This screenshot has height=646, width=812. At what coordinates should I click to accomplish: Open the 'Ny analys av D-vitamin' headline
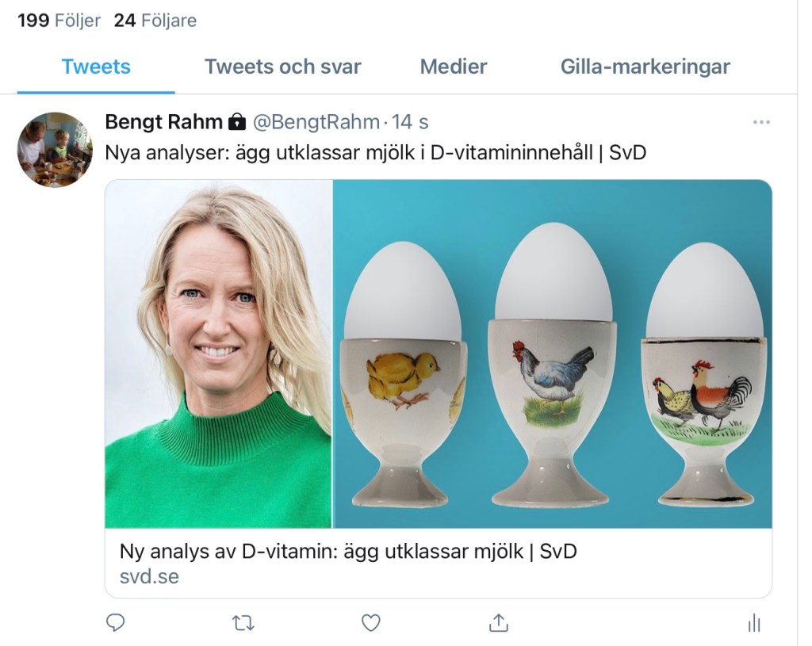tap(348, 551)
